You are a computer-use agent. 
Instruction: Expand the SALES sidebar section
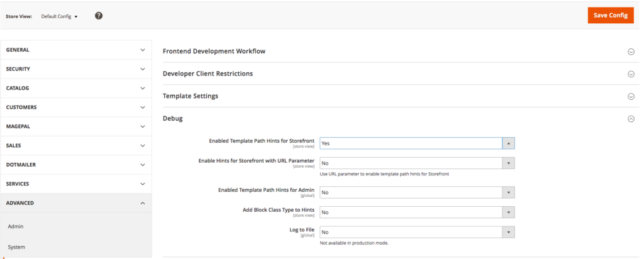coord(76,146)
